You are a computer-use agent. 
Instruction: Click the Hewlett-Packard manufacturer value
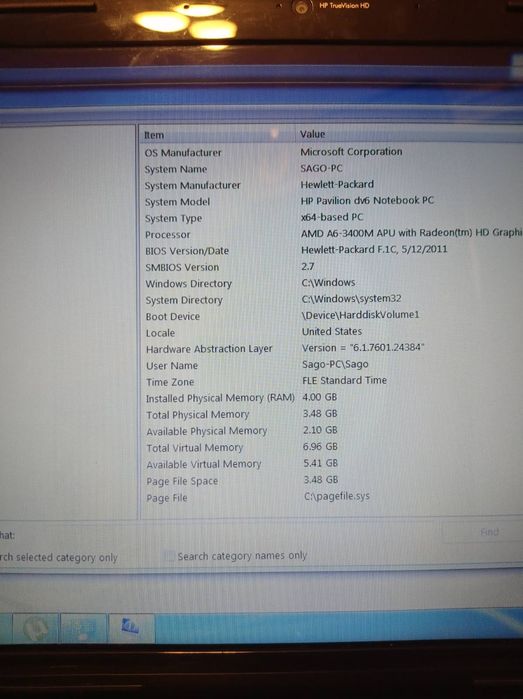click(337, 184)
